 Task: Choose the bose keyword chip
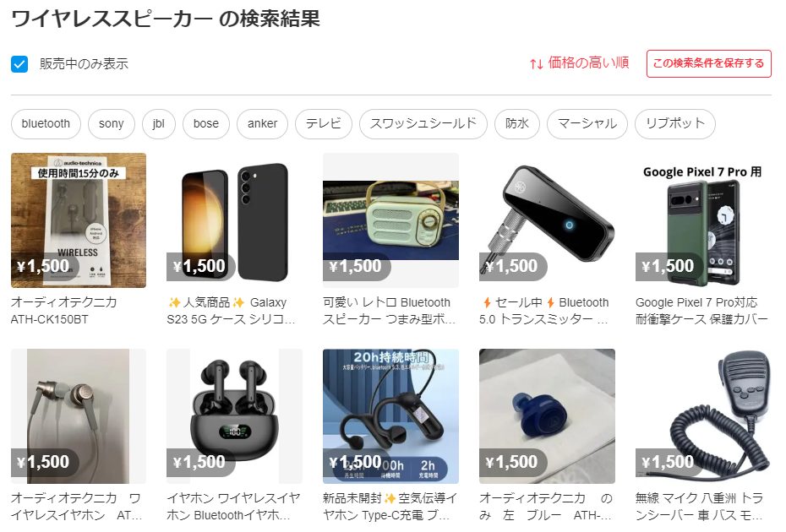pyautogui.click(x=206, y=124)
